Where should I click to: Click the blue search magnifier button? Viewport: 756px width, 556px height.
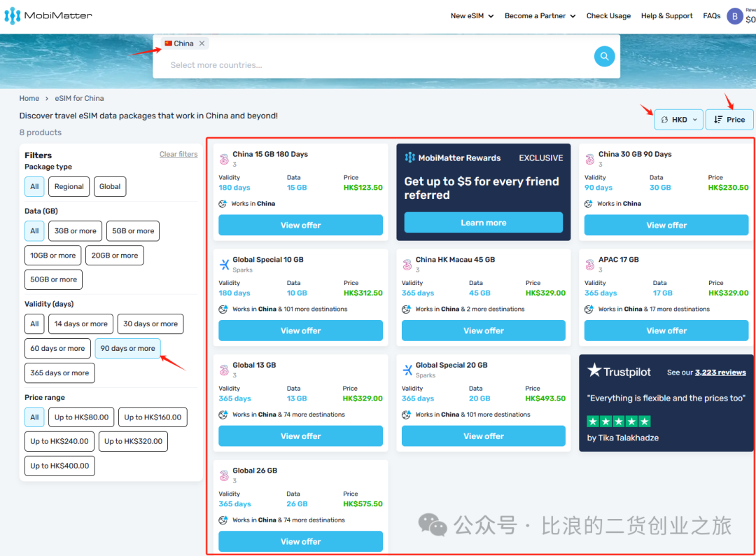(604, 57)
